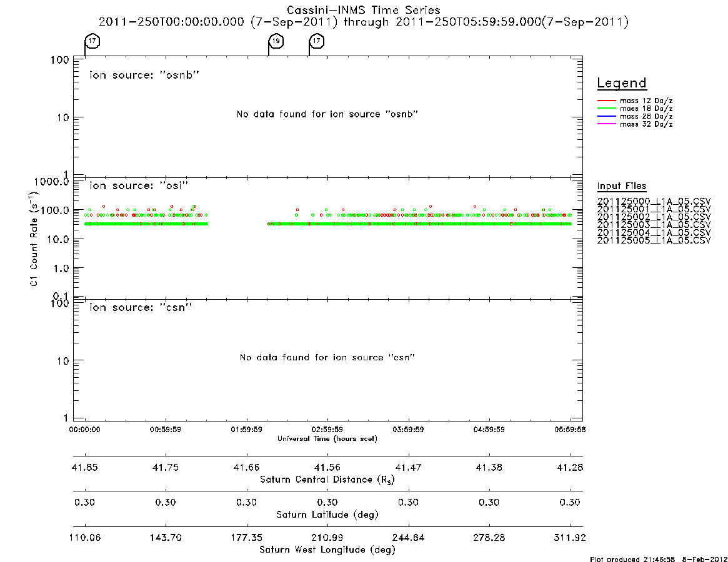This screenshot has width=728, height=562.
Task: Select blue mass 28 Da/z legend line
Action: click(x=606, y=117)
